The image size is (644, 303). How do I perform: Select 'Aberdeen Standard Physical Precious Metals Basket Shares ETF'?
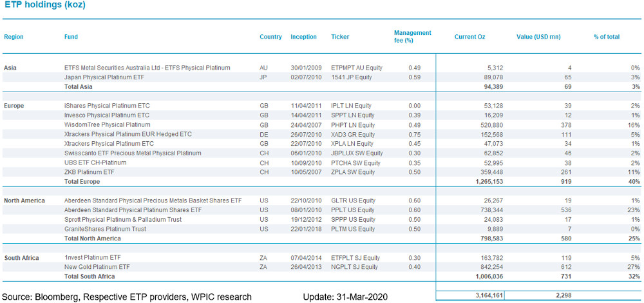coord(153,200)
